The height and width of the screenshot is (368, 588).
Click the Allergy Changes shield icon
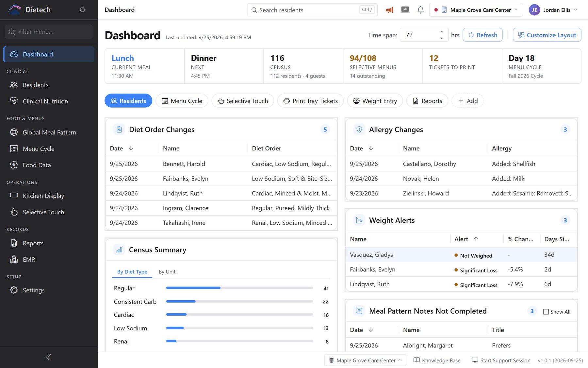[x=359, y=130]
